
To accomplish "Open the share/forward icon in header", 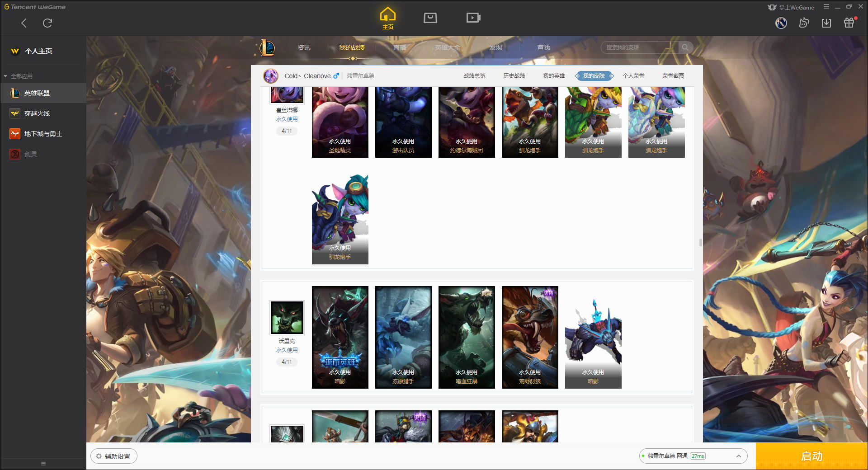I will (804, 23).
